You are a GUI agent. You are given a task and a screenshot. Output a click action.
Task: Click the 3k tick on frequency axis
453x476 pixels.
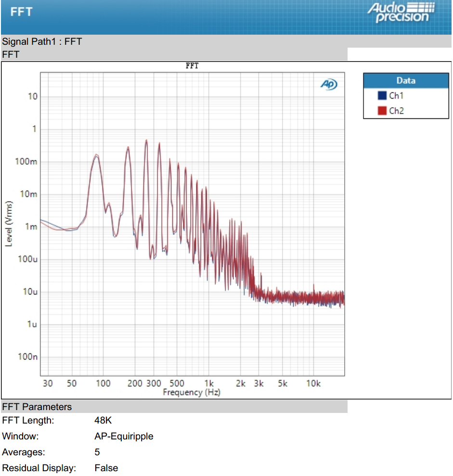[x=259, y=384]
